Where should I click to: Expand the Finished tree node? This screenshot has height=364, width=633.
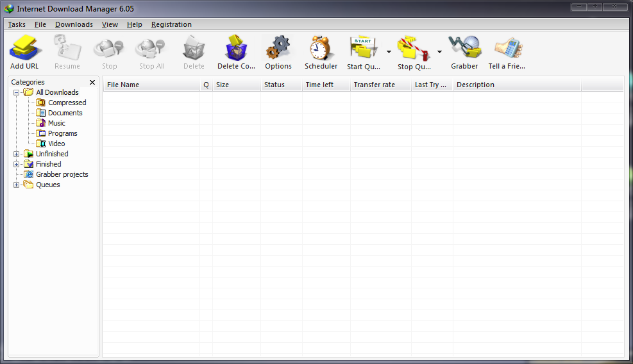[x=16, y=164]
